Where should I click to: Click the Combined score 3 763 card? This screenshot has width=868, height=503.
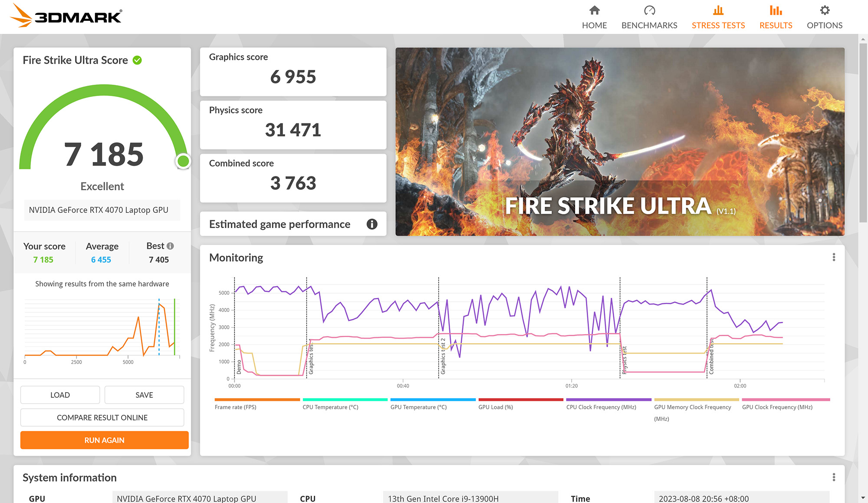293,178
